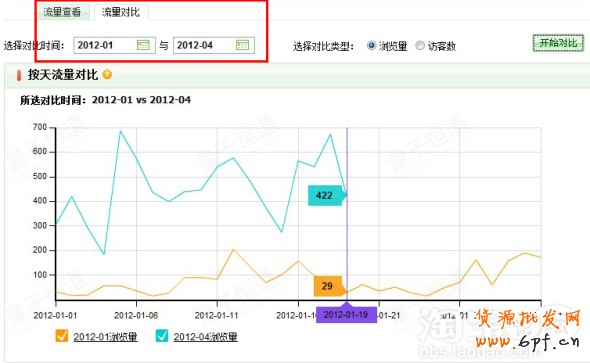
Task: Click the 开始对比 button
Action: pyautogui.click(x=558, y=43)
